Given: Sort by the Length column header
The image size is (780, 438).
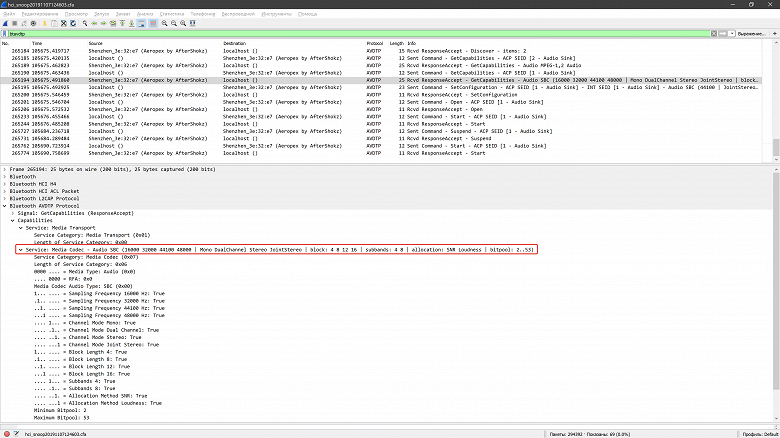Looking at the screenshot, I should pyautogui.click(x=396, y=43).
